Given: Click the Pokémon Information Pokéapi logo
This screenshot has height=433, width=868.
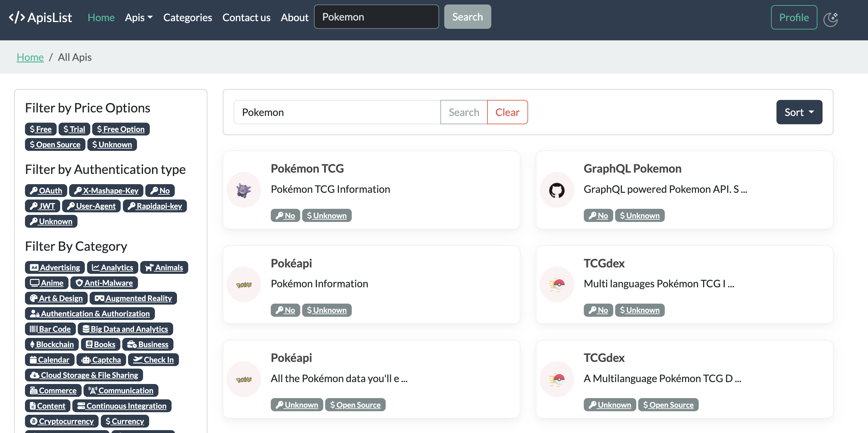Looking at the screenshot, I should click(244, 284).
